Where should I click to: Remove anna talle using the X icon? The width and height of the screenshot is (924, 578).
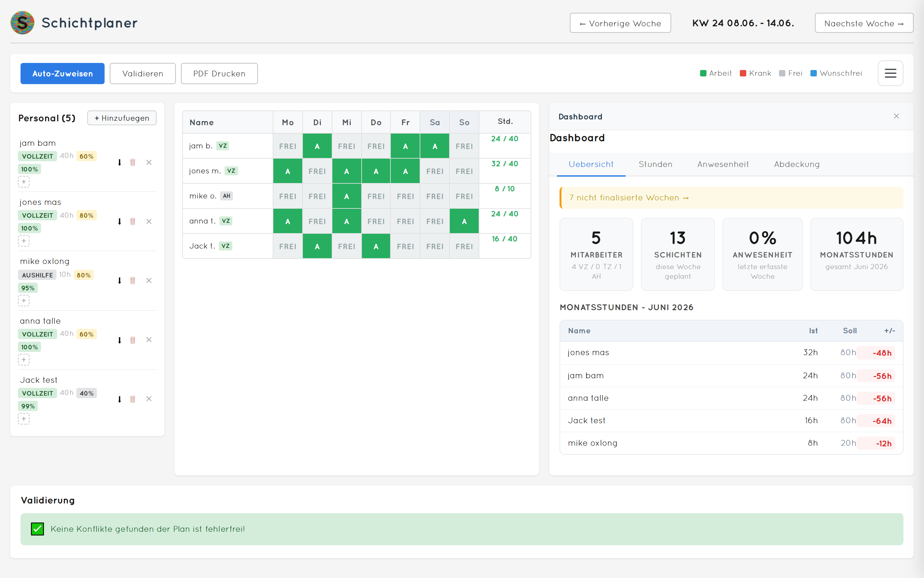pos(149,340)
